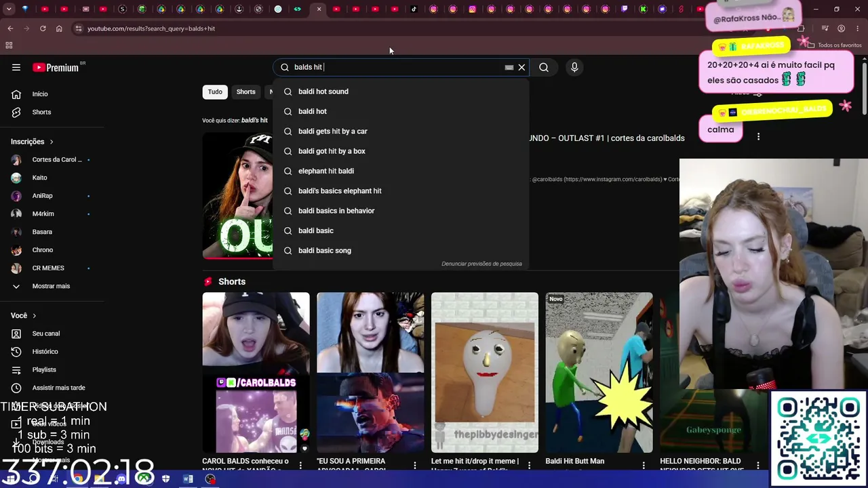
Task: Select the Tudo filter chip
Action: click(215, 92)
